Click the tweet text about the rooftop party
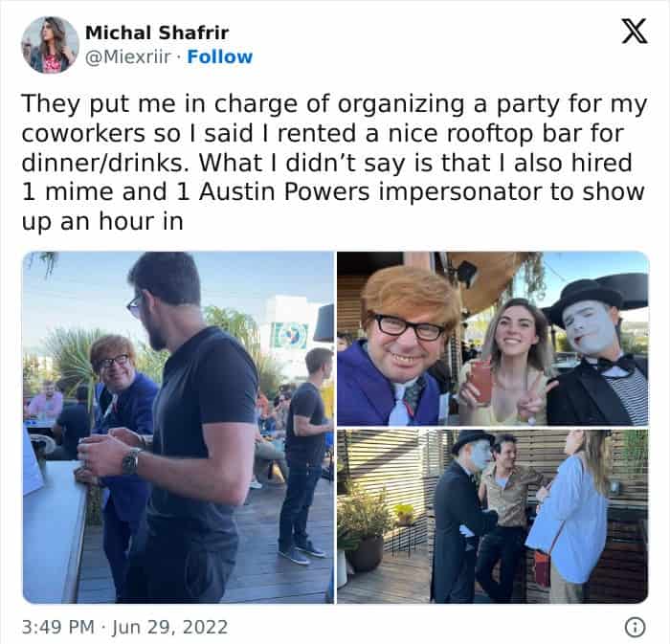Screen dimensions: 670x644 coord(334,163)
